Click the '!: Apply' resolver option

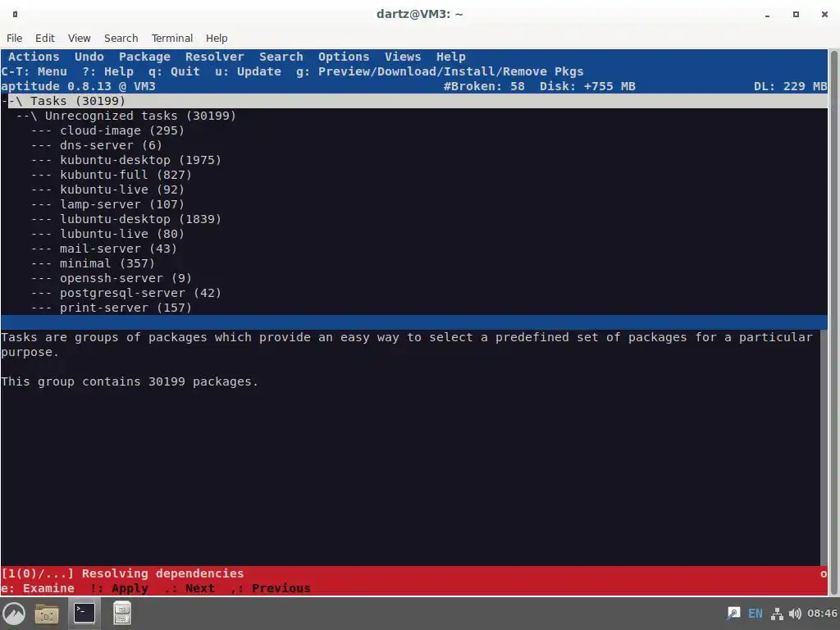119,588
